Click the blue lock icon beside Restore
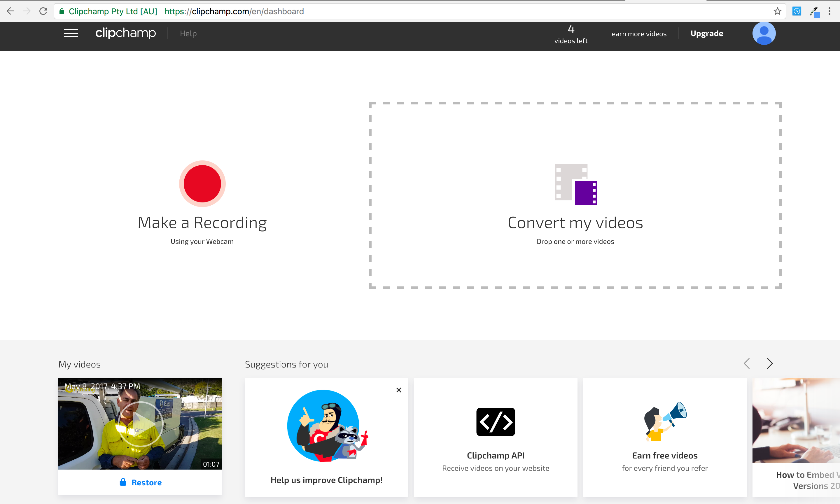 (x=123, y=482)
